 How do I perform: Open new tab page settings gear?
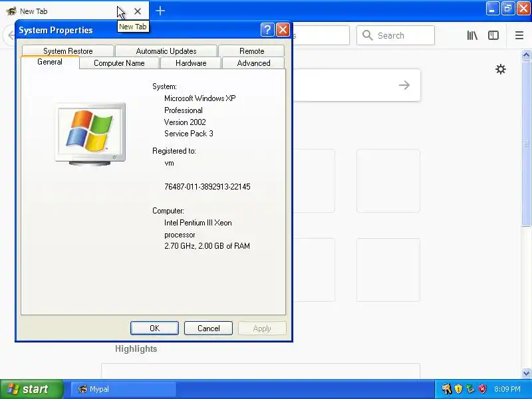pyautogui.click(x=501, y=70)
